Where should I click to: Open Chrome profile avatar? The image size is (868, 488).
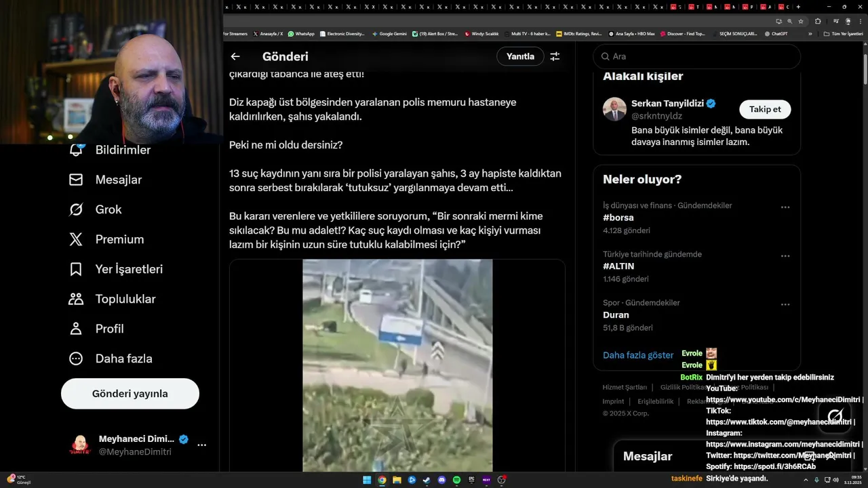click(848, 21)
